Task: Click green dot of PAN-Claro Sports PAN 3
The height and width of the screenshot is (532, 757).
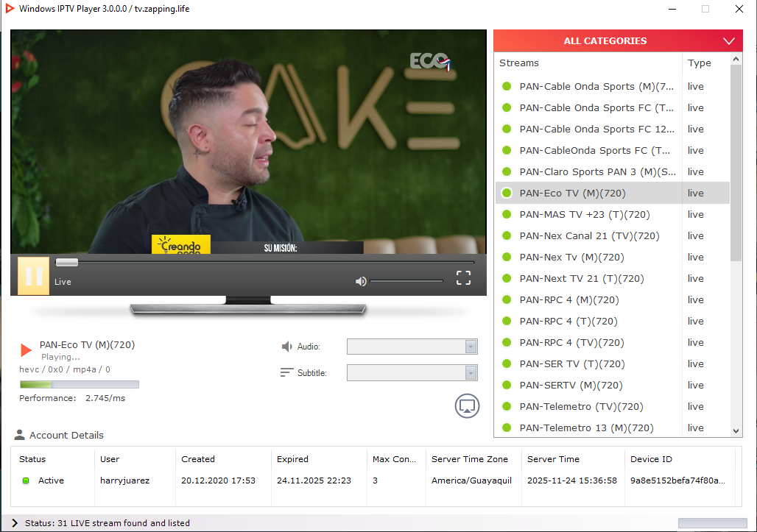Action: pyautogui.click(x=507, y=171)
